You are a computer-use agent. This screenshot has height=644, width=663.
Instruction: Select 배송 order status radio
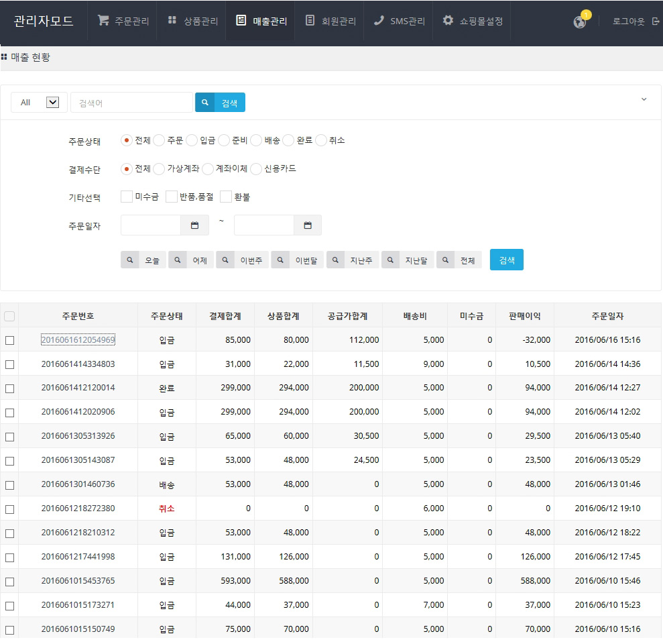[256, 140]
